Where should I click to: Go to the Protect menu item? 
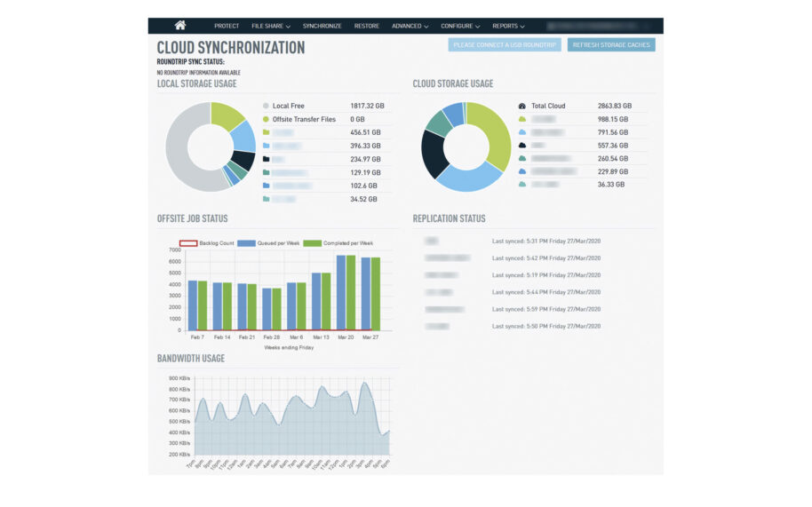[227, 26]
